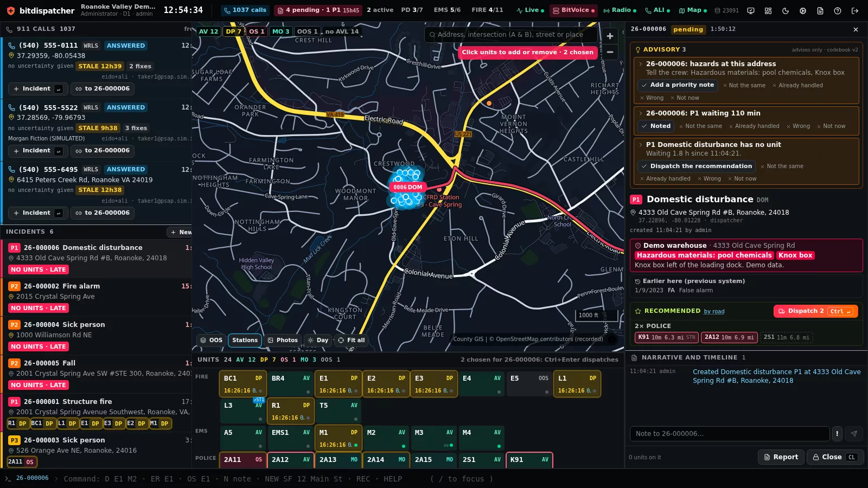The width and height of the screenshot is (868, 488).
Task: Click the 0006 DOM map marker
Action: tap(407, 187)
